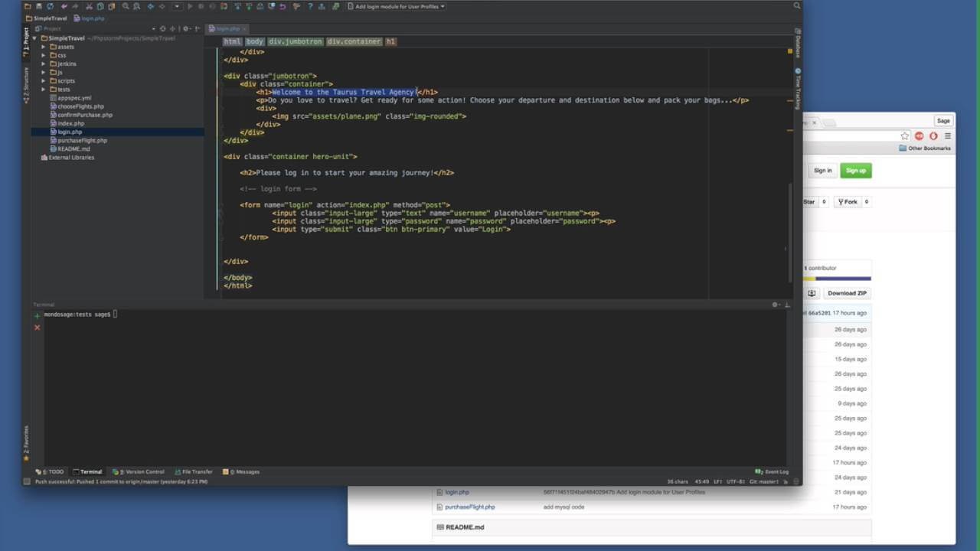Image resolution: width=980 pixels, height=551 pixels.
Task: Bookmark page with star icon in Chrome
Action: point(904,136)
